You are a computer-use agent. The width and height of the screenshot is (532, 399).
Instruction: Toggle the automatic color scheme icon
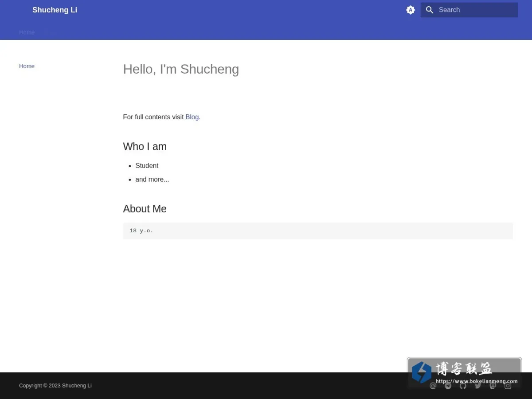(411, 10)
